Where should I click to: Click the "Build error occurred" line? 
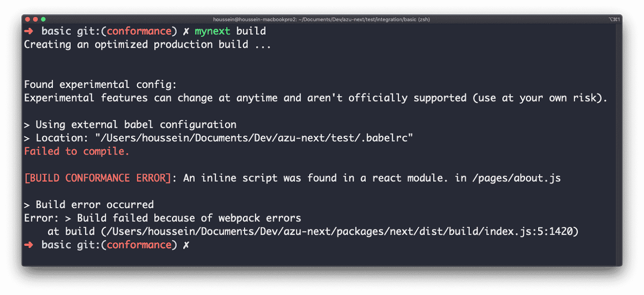[95, 205]
